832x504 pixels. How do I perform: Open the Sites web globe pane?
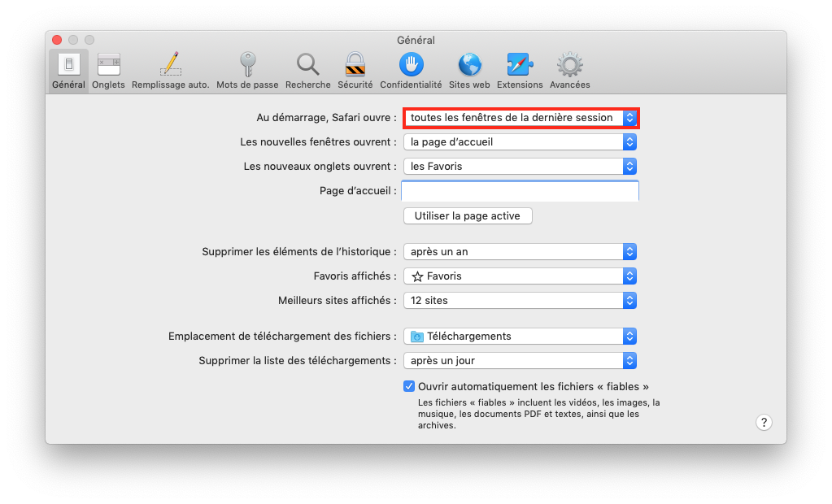click(469, 71)
